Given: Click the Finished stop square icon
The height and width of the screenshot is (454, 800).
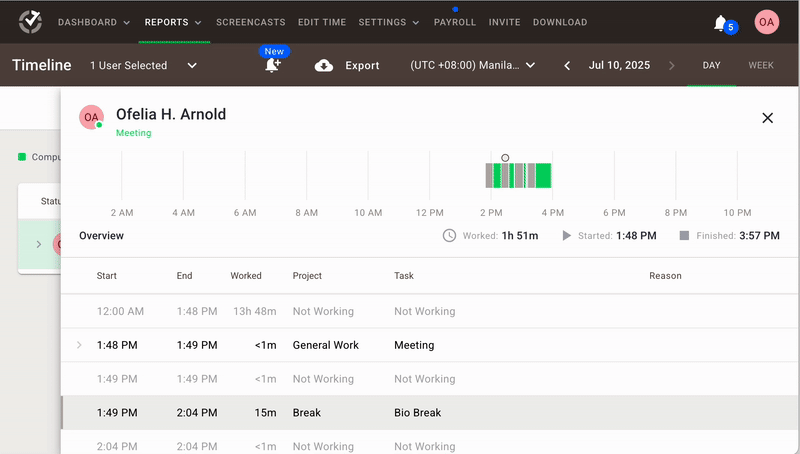Looking at the screenshot, I should pos(684,236).
